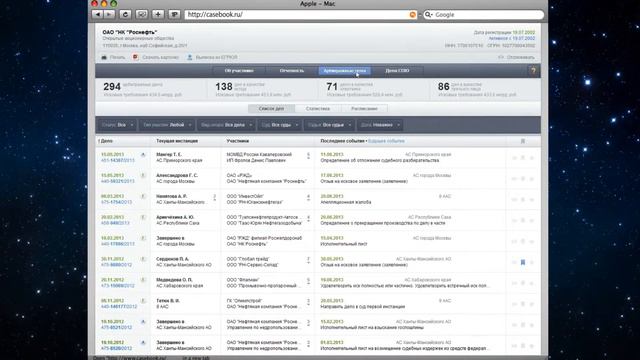Click the Google search magnifier icon
This screenshot has width=640, height=360.
pyautogui.click(x=428, y=15)
